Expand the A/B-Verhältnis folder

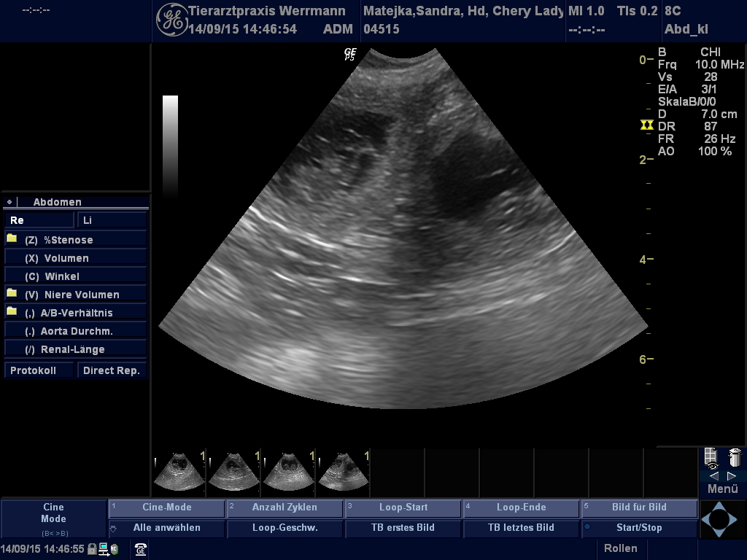[12, 312]
